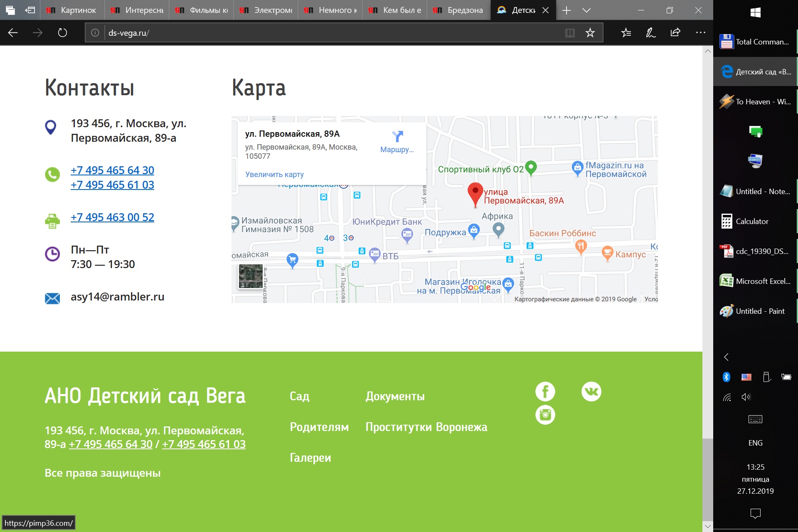798x532 pixels.
Task: Switch to Untitled - Notepad in taskbar
Action: (x=756, y=192)
